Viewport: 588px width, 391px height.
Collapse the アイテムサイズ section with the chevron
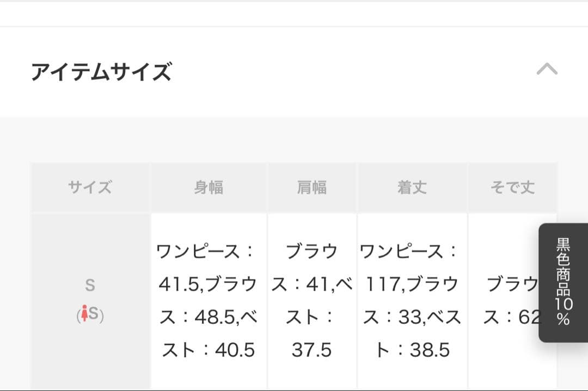(547, 69)
